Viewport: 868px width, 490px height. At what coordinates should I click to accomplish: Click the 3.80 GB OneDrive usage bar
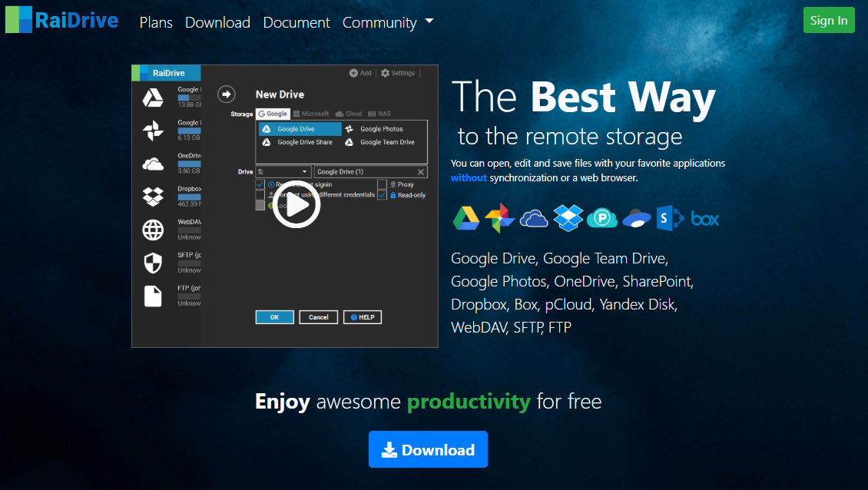pyautogui.click(x=189, y=164)
